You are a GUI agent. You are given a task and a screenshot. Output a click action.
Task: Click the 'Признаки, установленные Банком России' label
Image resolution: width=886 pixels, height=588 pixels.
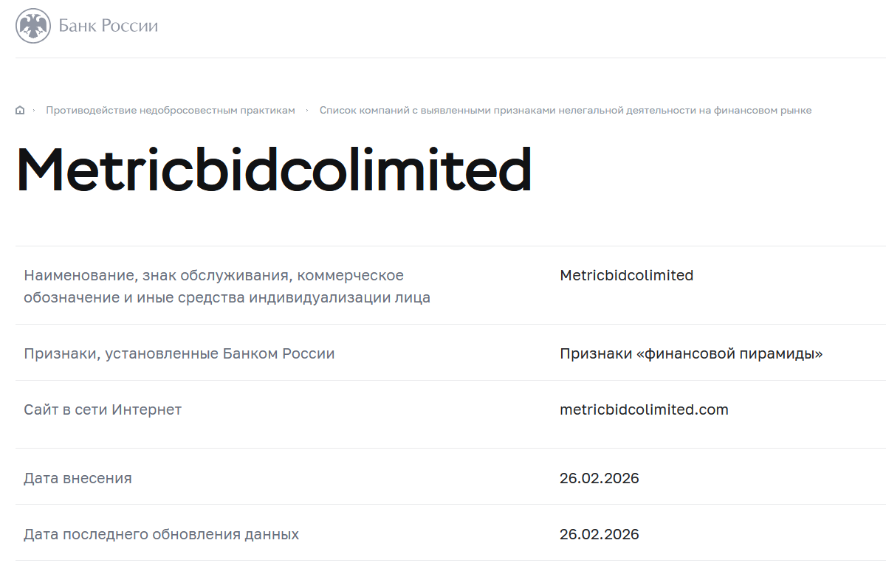point(179,354)
